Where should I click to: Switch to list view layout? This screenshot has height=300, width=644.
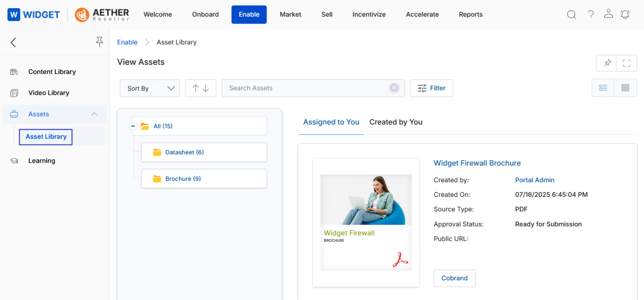[x=603, y=88]
